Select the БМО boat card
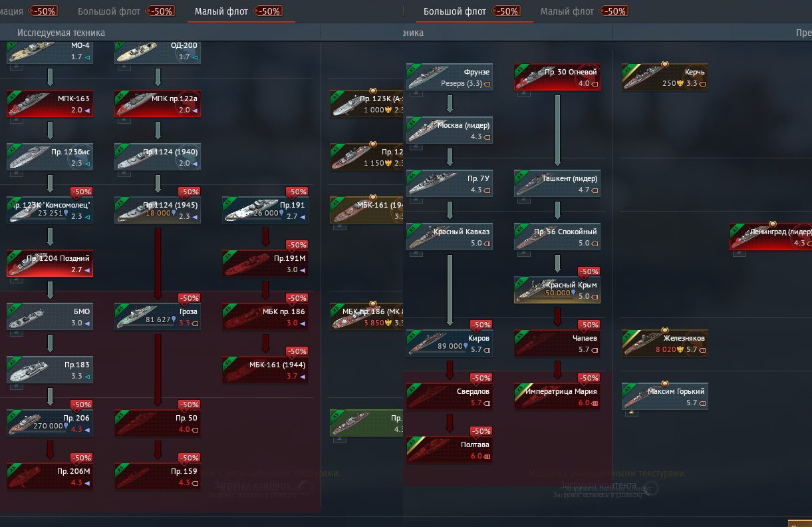Image resolution: width=812 pixels, height=527 pixels. tap(50, 317)
